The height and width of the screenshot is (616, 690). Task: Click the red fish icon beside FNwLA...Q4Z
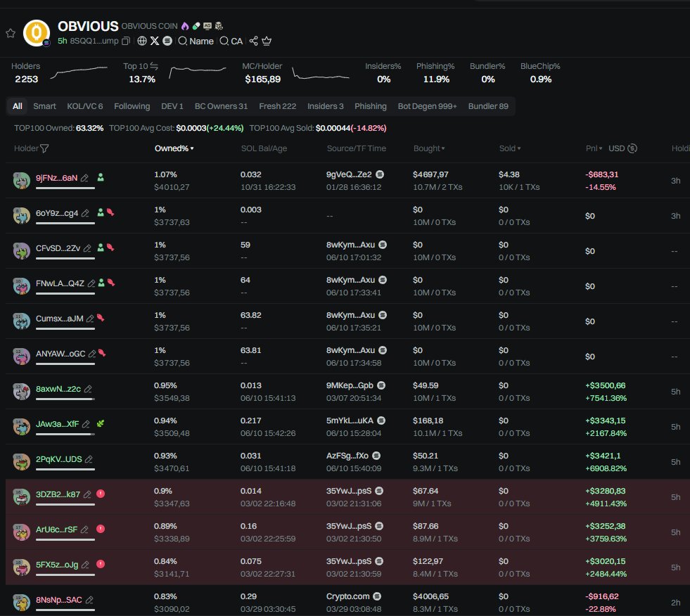pyautogui.click(x=111, y=283)
